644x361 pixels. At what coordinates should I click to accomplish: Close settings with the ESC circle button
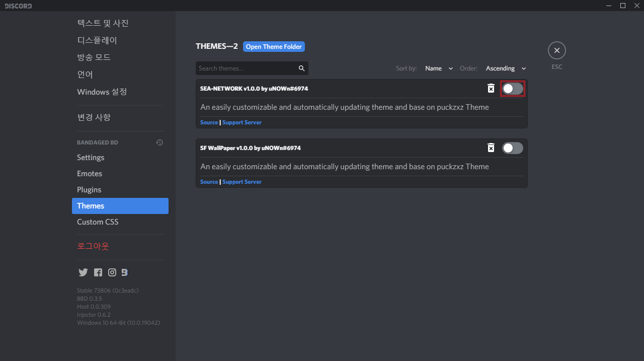tap(557, 50)
